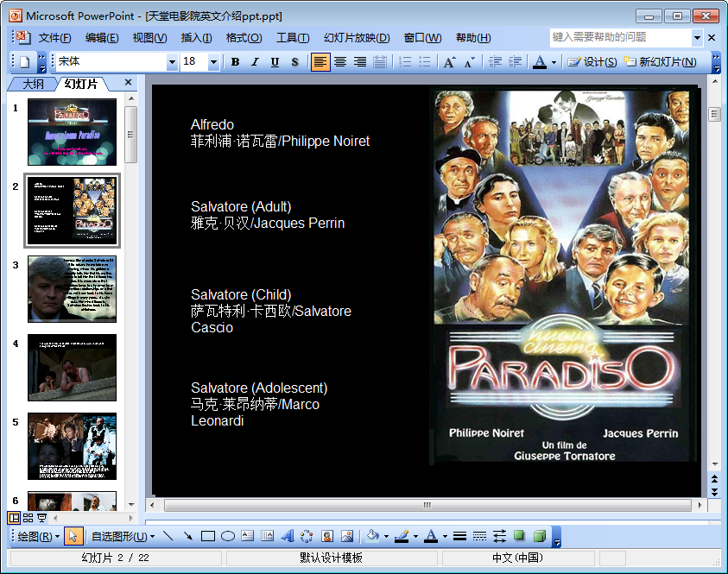Select slide 4 thumbnail
728x574 pixels.
[72, 368]
